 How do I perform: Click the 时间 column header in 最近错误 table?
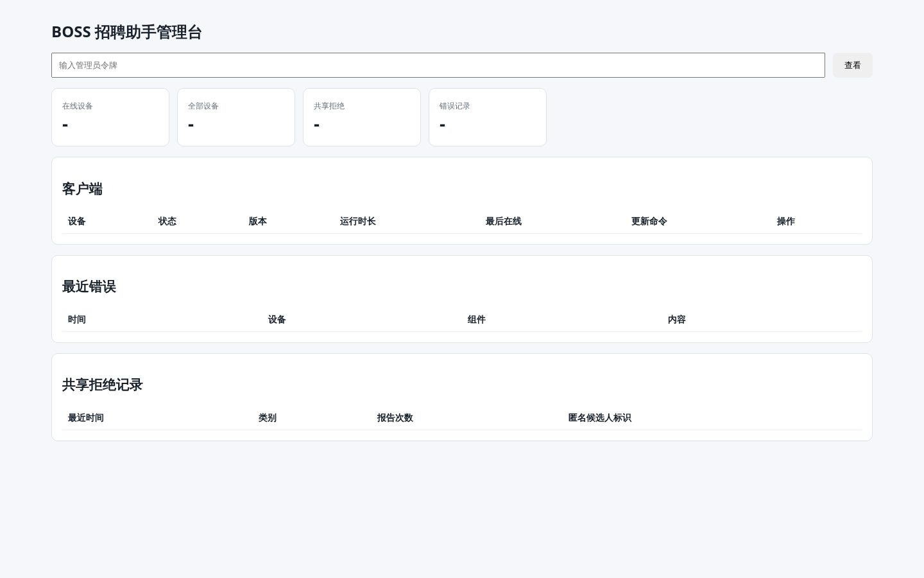[x=77, y=319]
